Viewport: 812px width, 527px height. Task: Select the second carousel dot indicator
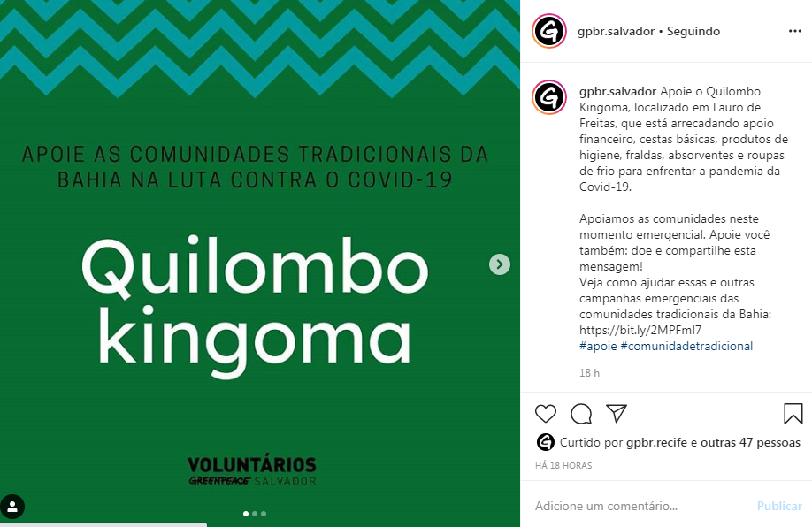[x=254, y=514]
